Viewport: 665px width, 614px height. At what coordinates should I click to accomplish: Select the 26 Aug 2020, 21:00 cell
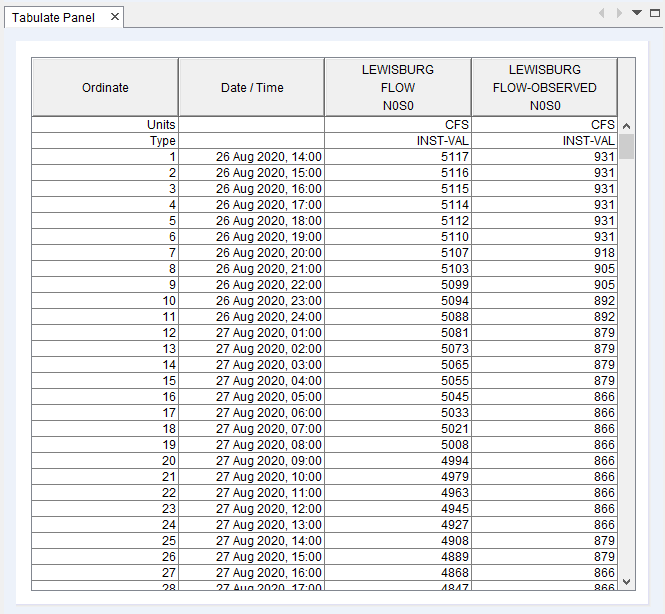[x=252, y=269]
